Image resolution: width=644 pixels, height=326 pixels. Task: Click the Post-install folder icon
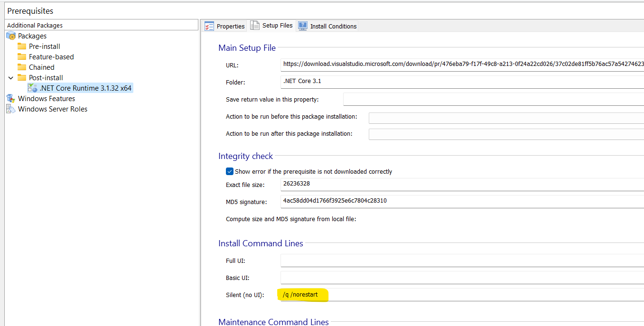22,78
